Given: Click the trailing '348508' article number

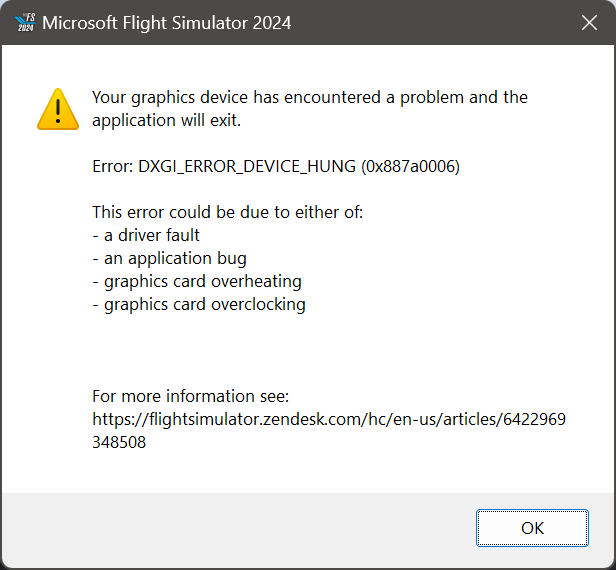Looking at the screenshot, I should [119, 442].
